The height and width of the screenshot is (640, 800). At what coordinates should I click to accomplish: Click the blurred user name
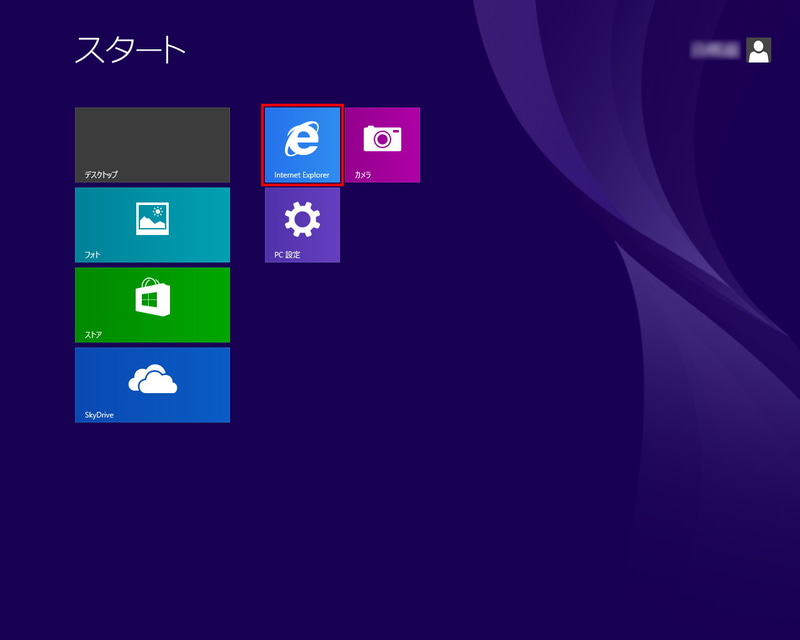(x=715, y=50)
